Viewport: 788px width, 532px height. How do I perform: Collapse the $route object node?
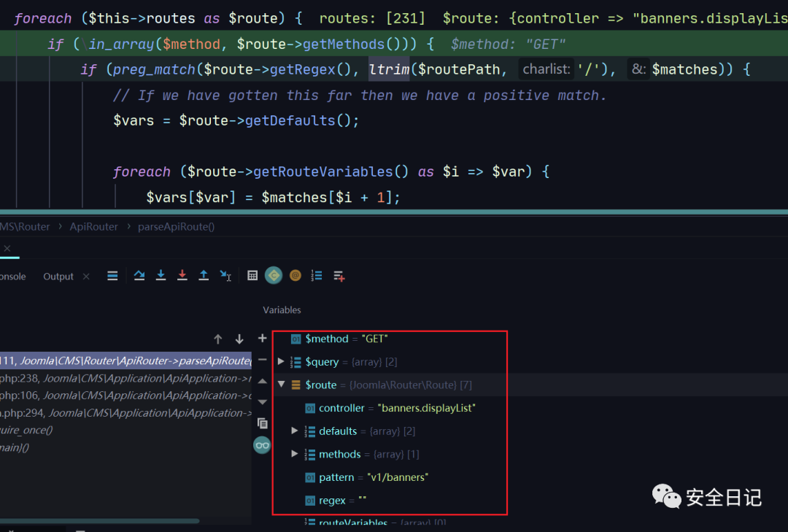point(282,385)
